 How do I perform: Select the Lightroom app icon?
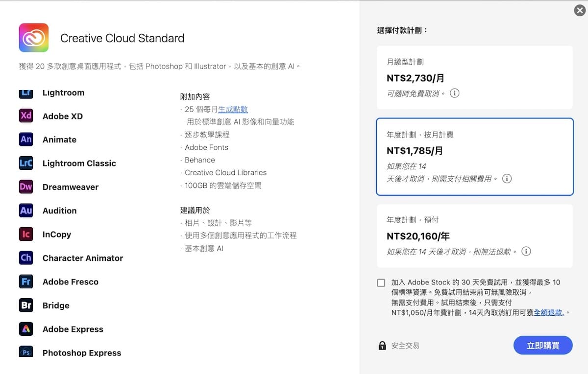pyautogui.click(x=26, y=93)
